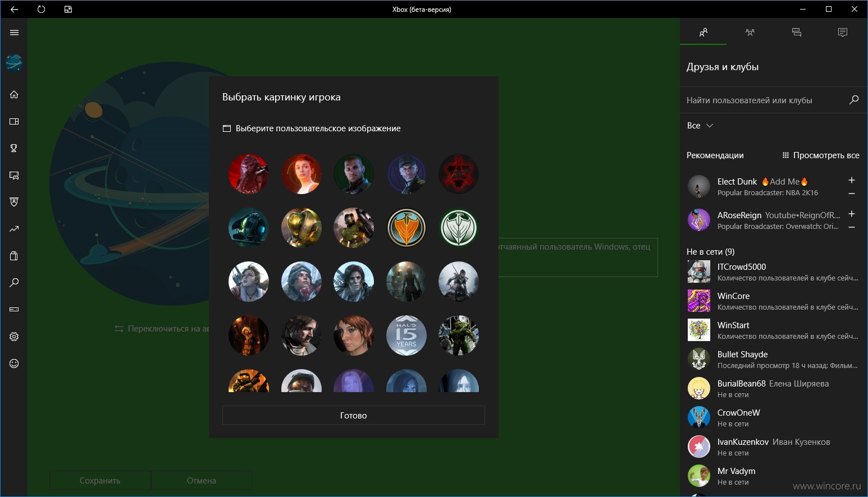868x497 pixels.
Task: Open ITCrowd5000 in friends list
Action: pyautogui.click(x=773, y=272)
